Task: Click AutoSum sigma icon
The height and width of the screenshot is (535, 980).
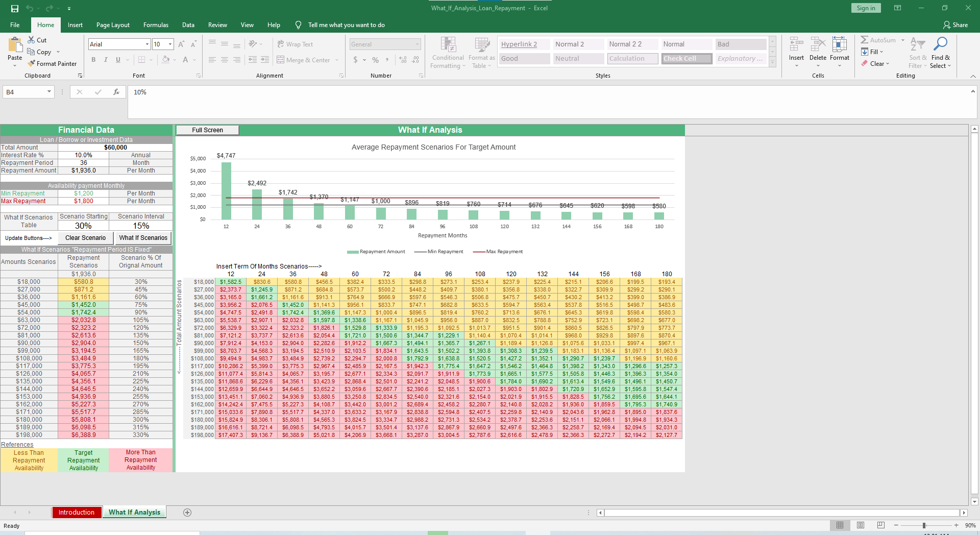Action: [865, 40]
